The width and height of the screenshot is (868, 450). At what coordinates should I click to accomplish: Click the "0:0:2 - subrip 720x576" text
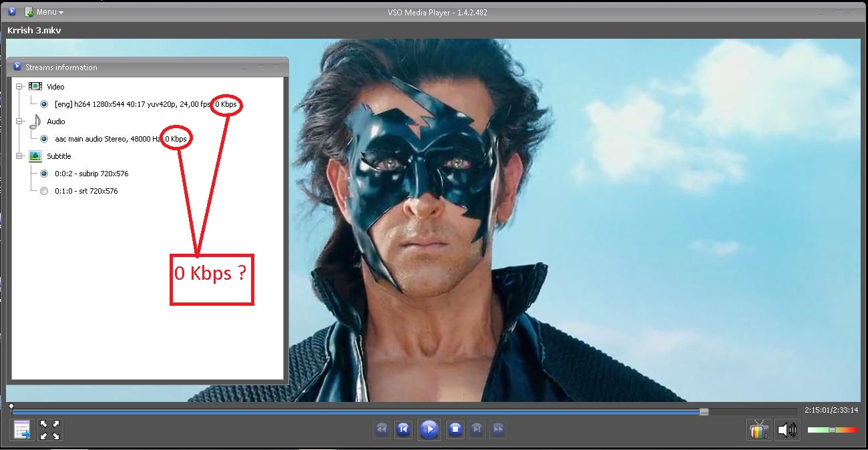pyautogui.click(x=91, y=174)
